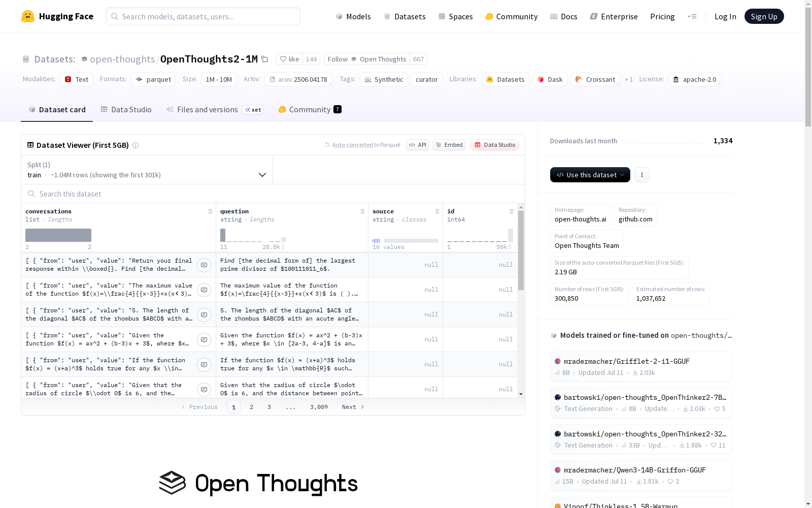Viewport: 812px width, 508px height.
Task: Expand the +1 more libraries
Action: point(629,79)
